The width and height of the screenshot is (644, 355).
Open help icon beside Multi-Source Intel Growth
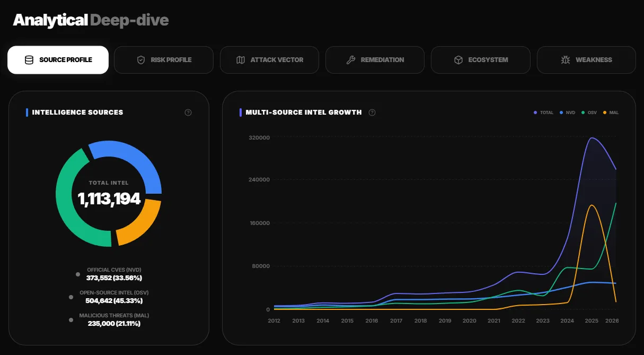[x=372, y=112]
